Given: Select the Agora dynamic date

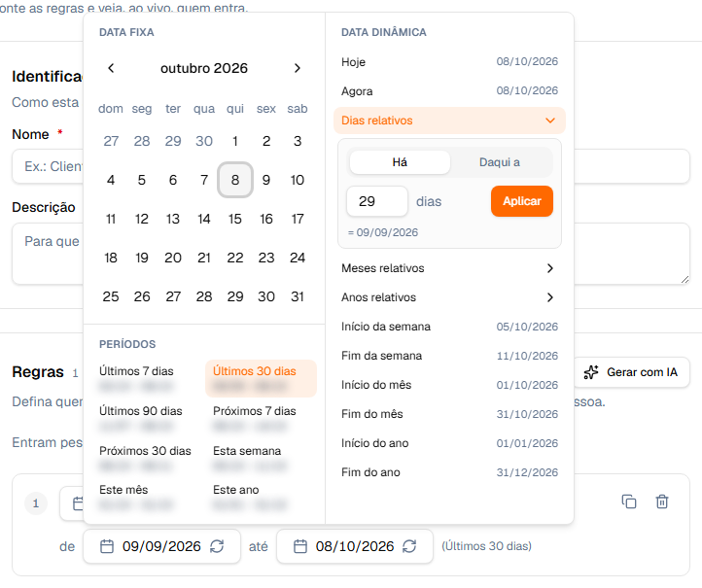Looking at the screenshot, I should 449,90.
